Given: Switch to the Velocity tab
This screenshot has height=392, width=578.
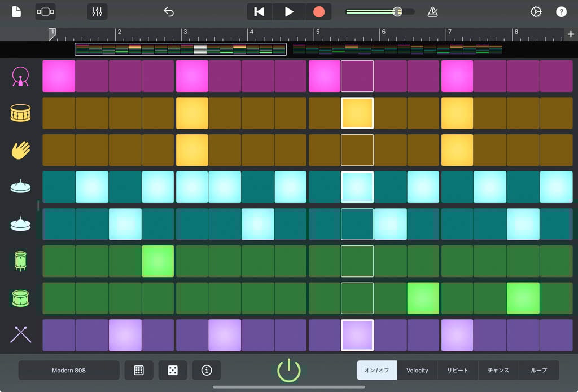Looking at the screenshot, I should [x=417, y=371].
